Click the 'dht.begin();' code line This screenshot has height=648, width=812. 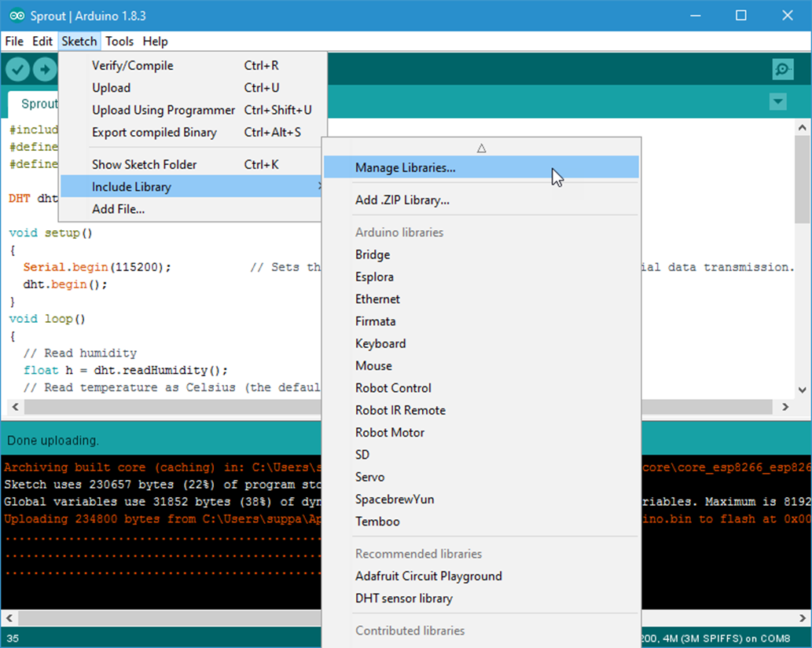[x=64, y=284]
